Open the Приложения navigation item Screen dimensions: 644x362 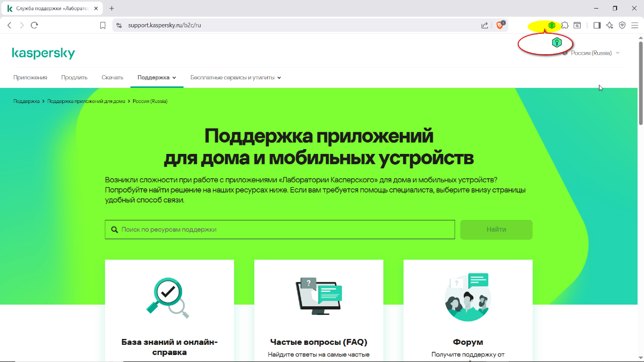(x=30, y=77)
